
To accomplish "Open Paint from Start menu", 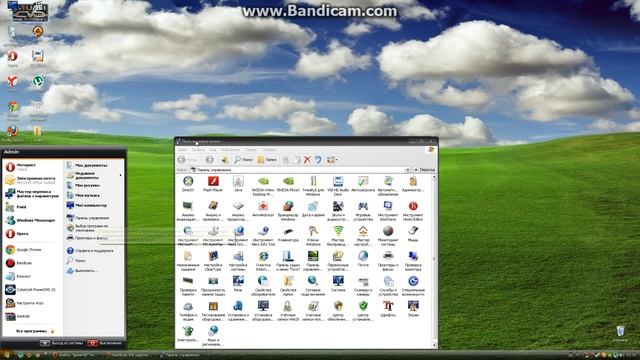I will pos(32,207).
